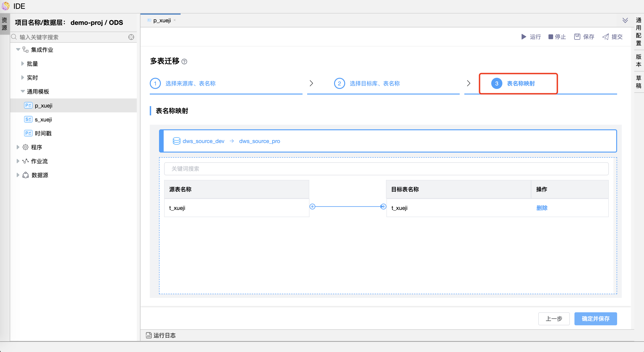Screen dimensions: 644x352
Task: Expand the 批量 folder
Action: click(22, 64)
